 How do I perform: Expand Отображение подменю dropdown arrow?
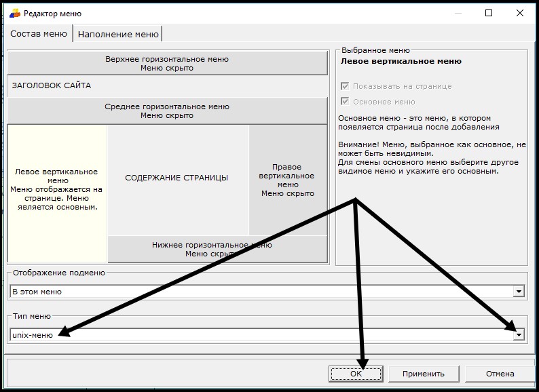(x=519, y=292)
